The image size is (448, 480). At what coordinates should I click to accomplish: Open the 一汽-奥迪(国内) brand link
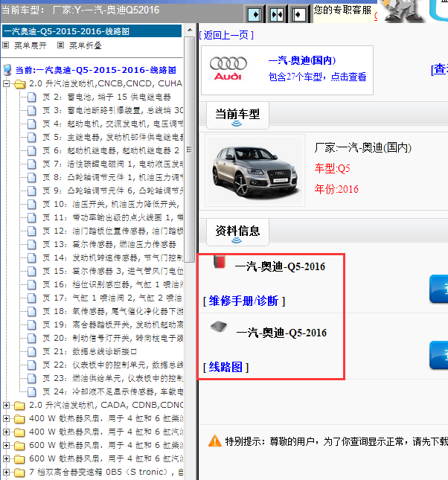[302, 60]
